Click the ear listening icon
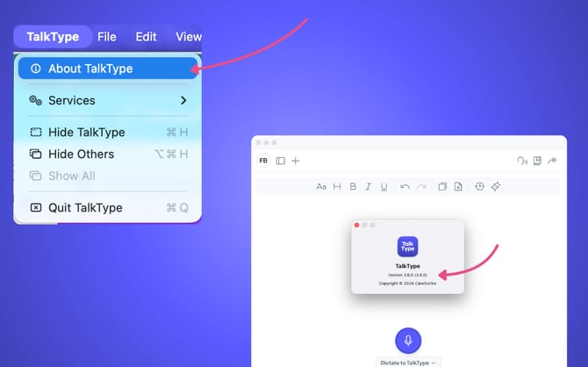The height and width of the screenshot is (367, 588). (522, 161)
